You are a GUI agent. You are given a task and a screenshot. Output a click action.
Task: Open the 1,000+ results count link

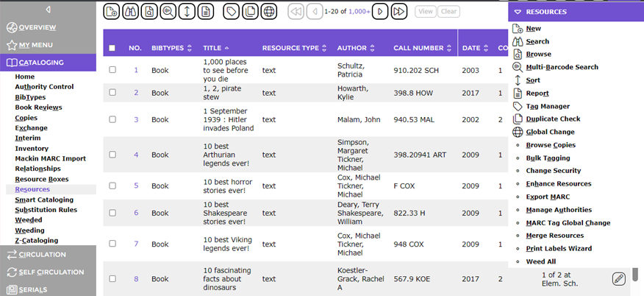click(359, 12)
